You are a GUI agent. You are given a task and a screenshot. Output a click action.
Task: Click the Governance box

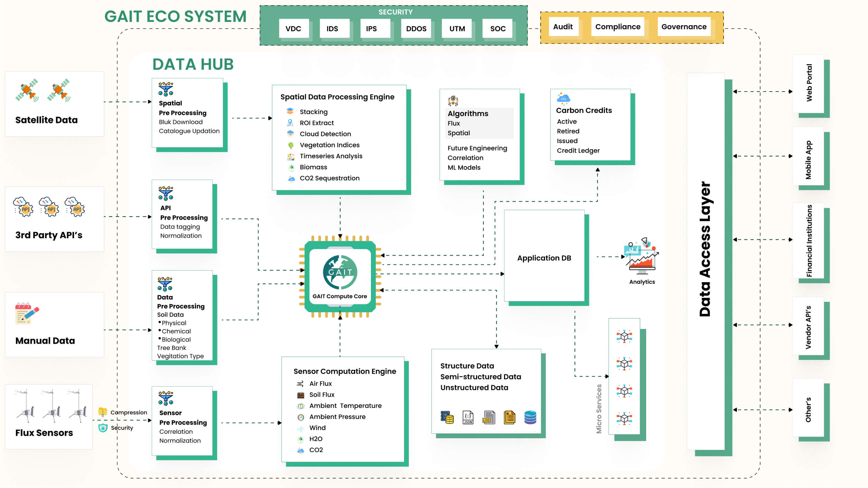point(684,27)
